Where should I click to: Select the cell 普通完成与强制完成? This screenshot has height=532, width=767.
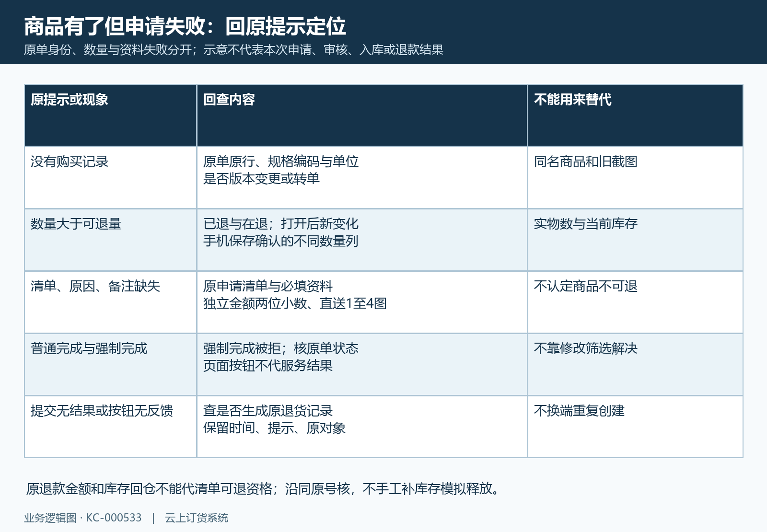click(110, 365)
